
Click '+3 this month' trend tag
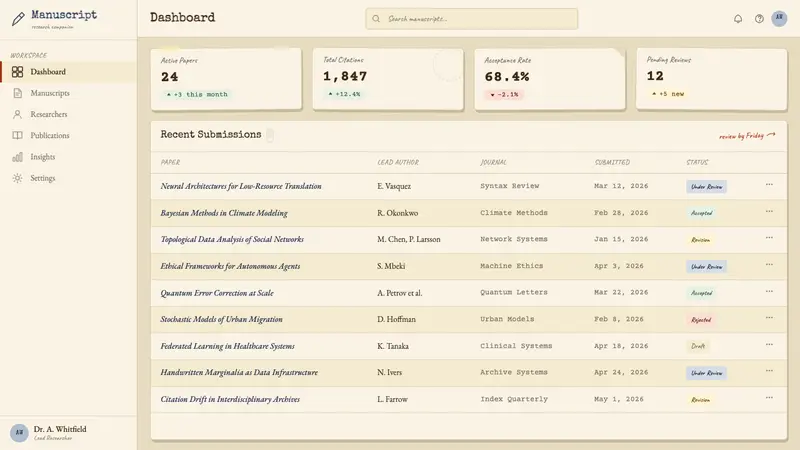[197, 94]
